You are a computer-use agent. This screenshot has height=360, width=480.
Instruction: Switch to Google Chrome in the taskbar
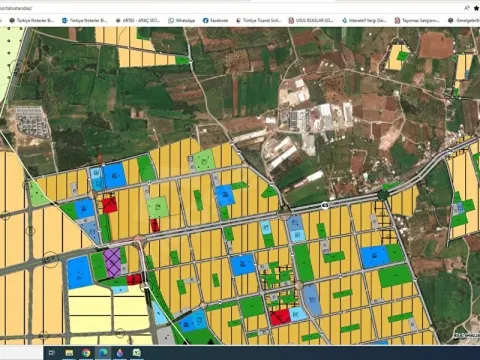coord(86,352)
